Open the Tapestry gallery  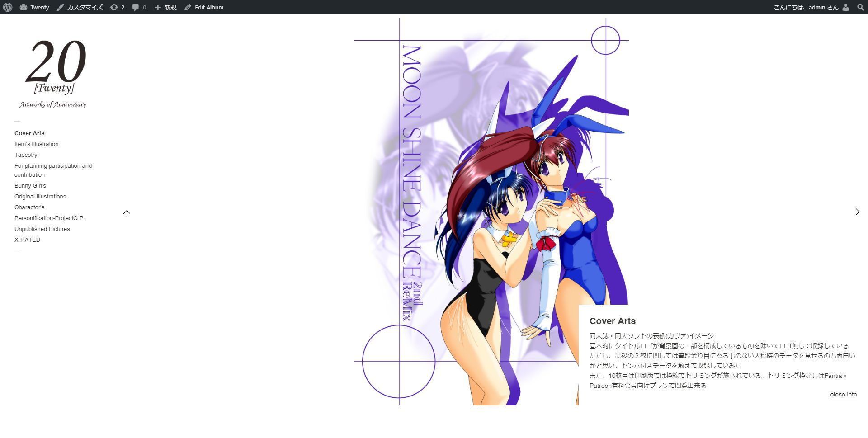pos(26,155)
